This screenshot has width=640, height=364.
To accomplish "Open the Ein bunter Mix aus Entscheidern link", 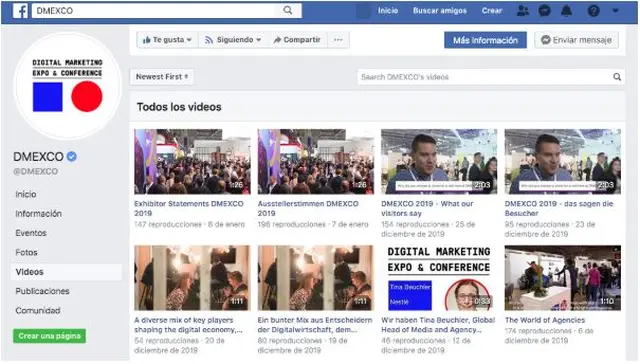I will [x=315, y=325].
